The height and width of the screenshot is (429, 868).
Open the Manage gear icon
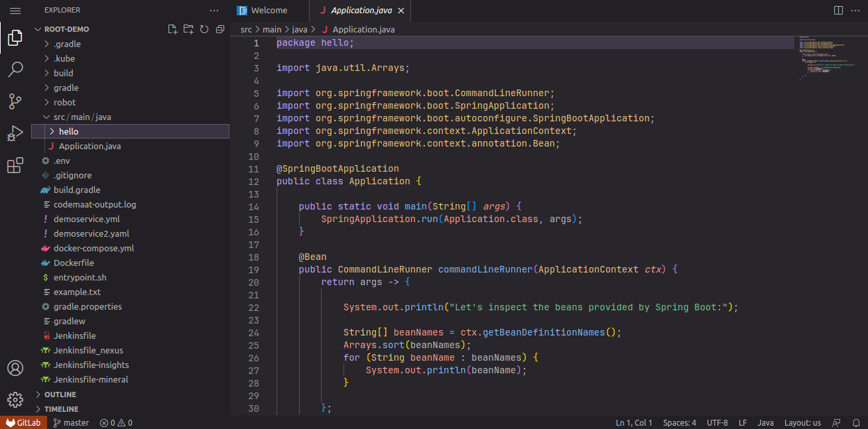point(15,400)
